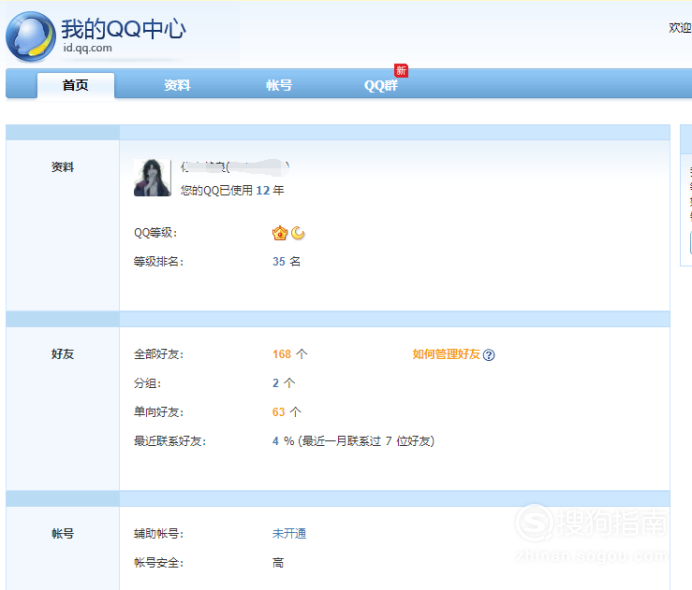Click the id.qq.com text under title

87,48
